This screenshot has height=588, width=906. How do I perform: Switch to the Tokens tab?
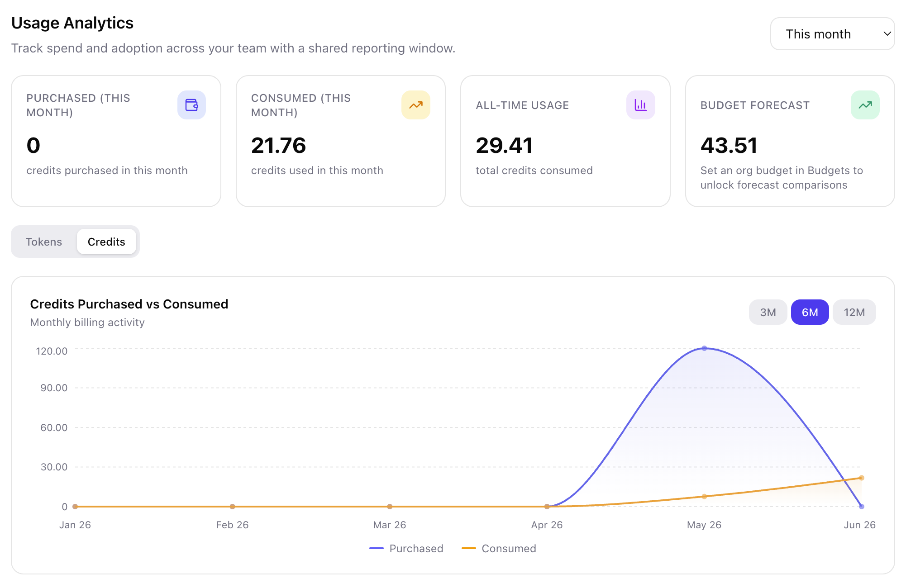point(44,242)
